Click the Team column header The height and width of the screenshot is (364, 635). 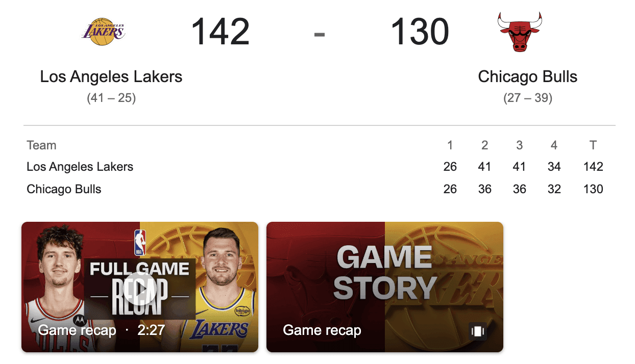pos(41,145)
